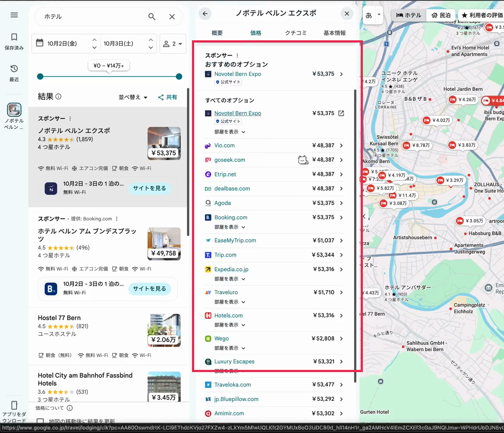
Task: Open dealbase.com price offer
Action: click(x=274, y=189)
